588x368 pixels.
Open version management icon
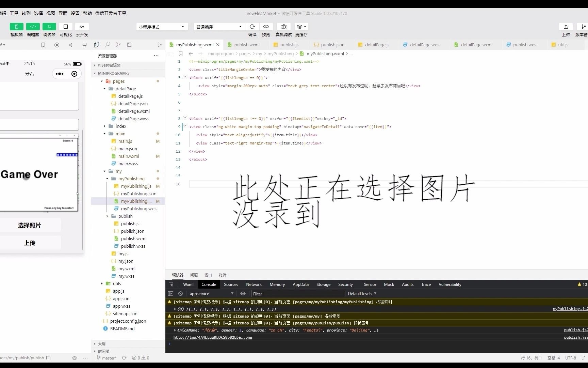pyautogui.click(x=583, y=27)
